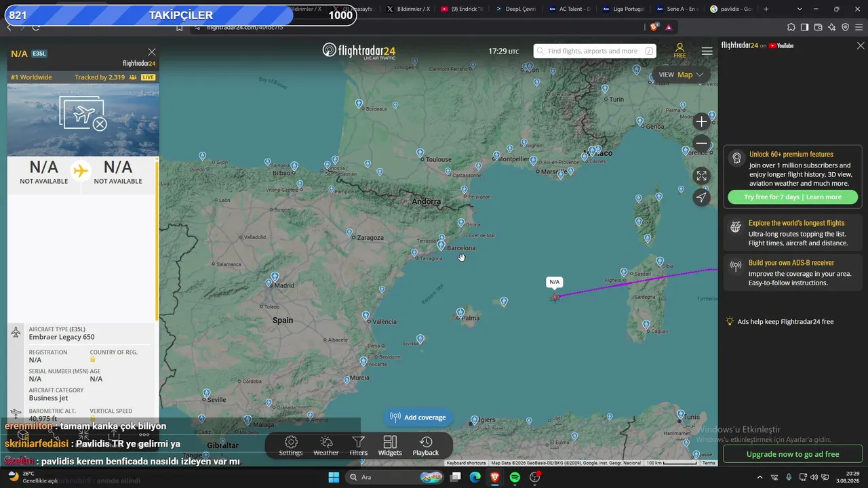Start Playback mode

(426, 446)
